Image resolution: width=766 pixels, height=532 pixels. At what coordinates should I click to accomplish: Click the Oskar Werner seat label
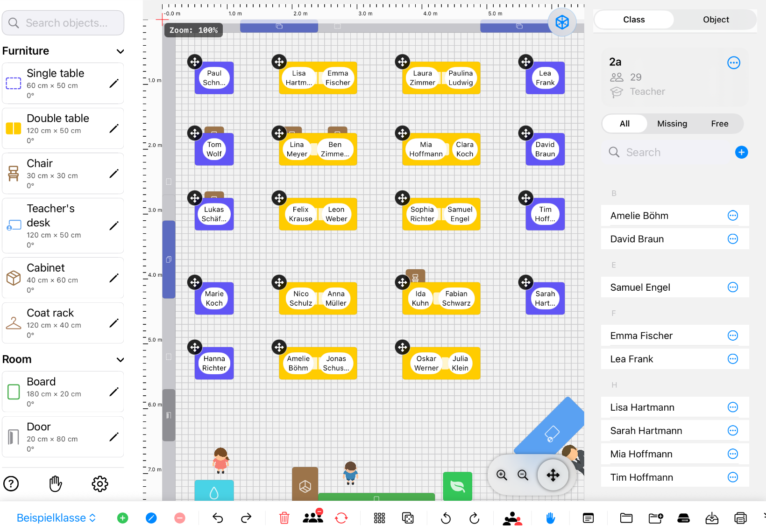(426, 363)
